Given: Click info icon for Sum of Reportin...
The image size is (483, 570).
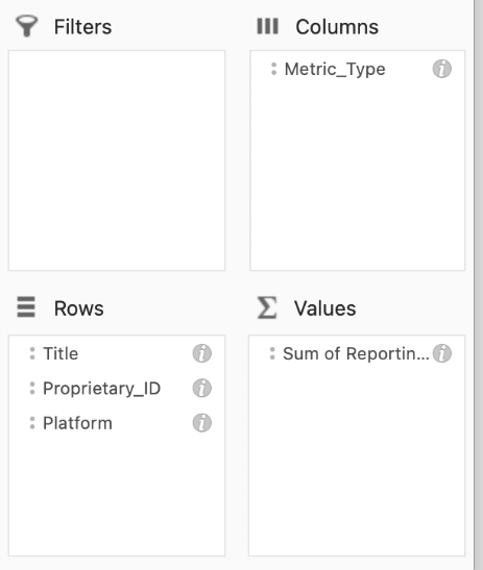Looking at the screenshot, I should click(x=442, y=353).
